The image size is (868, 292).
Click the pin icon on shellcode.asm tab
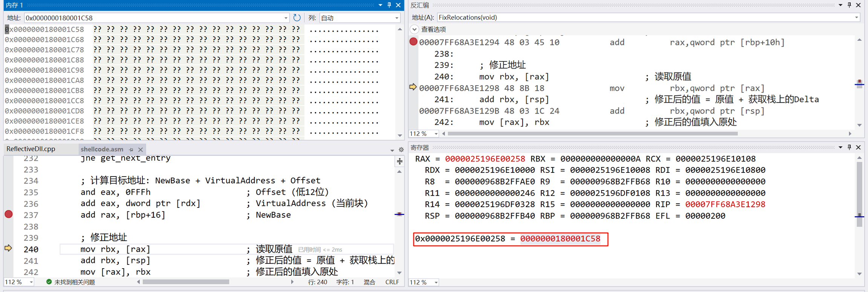coord(131,150)
